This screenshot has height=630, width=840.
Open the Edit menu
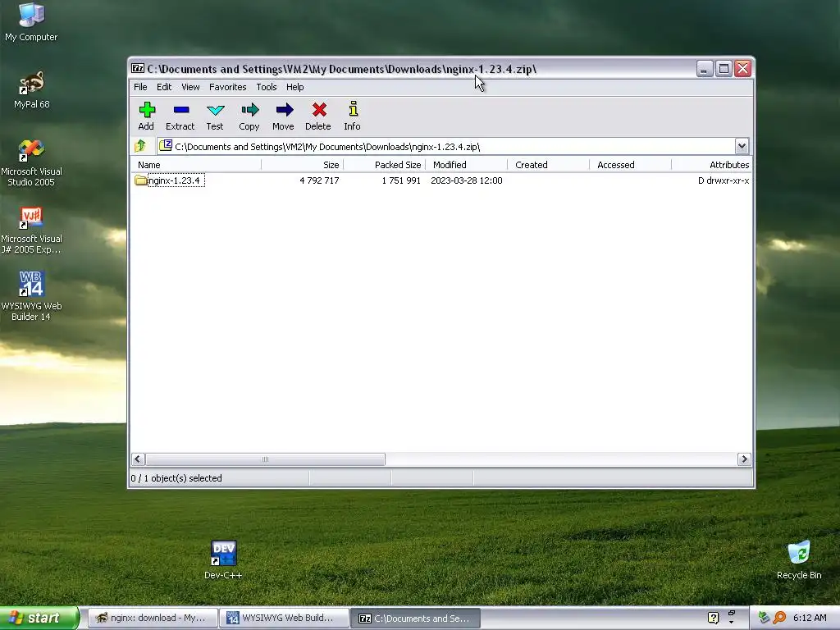164,87
